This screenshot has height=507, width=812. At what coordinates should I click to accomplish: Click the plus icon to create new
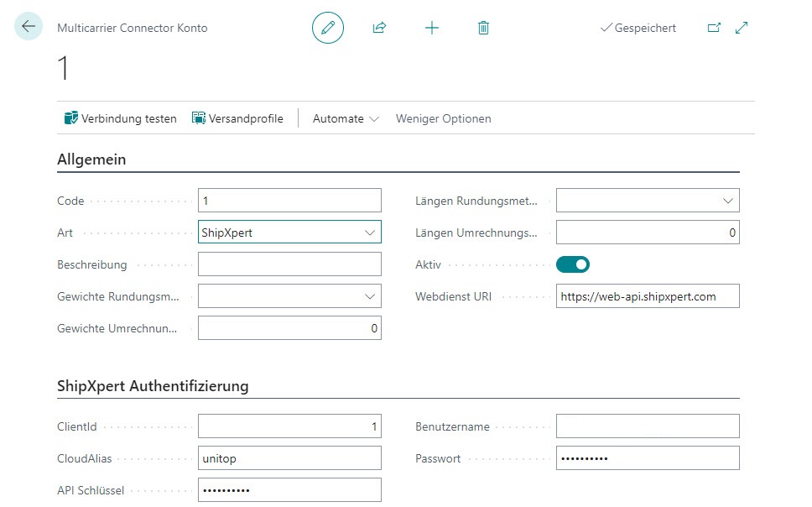pos(432,28)
